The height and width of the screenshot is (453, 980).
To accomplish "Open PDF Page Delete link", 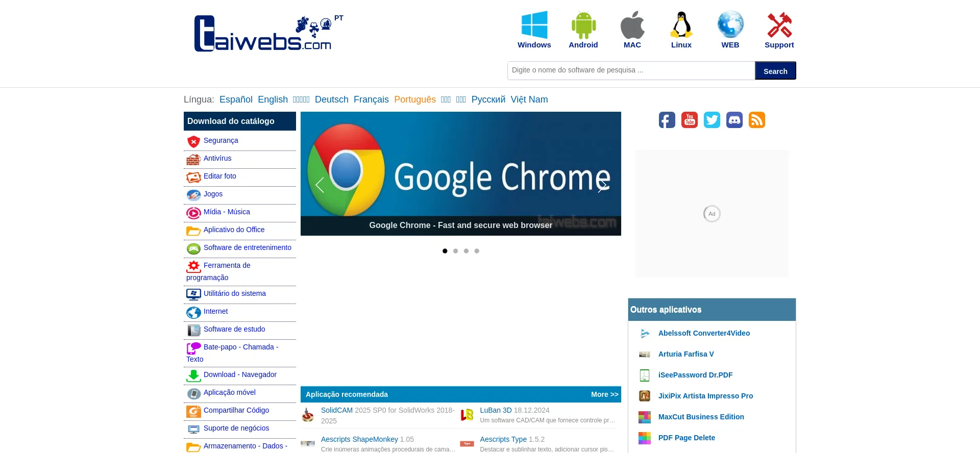I will [687, 438].
